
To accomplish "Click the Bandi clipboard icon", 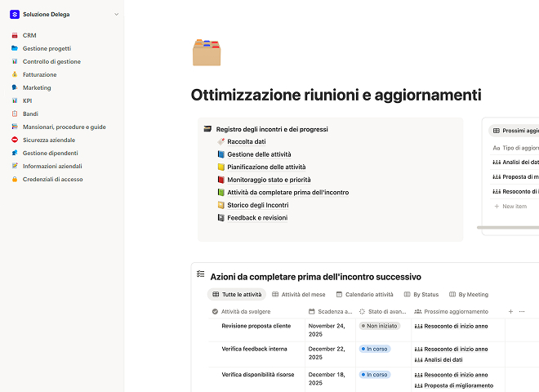I will [x=15, y=114].
